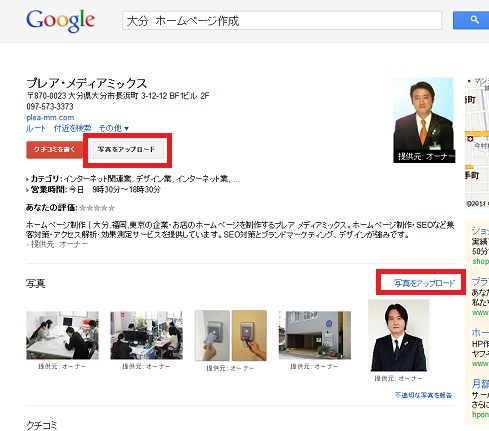Click the クチコミ section heading
This screenshot has width=489, height=431.
(42, 425)
